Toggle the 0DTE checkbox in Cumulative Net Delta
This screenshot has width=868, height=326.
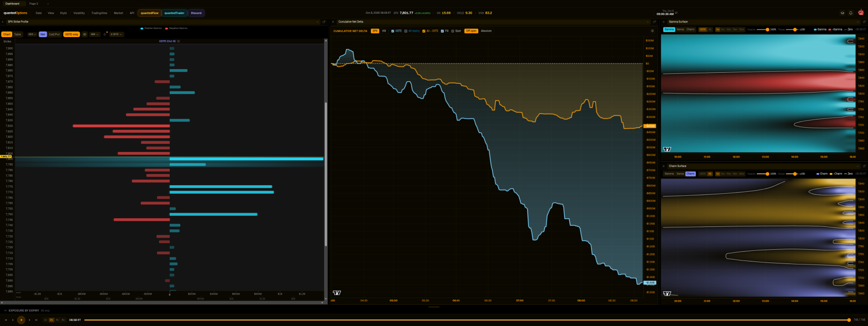tap(393, 31)
